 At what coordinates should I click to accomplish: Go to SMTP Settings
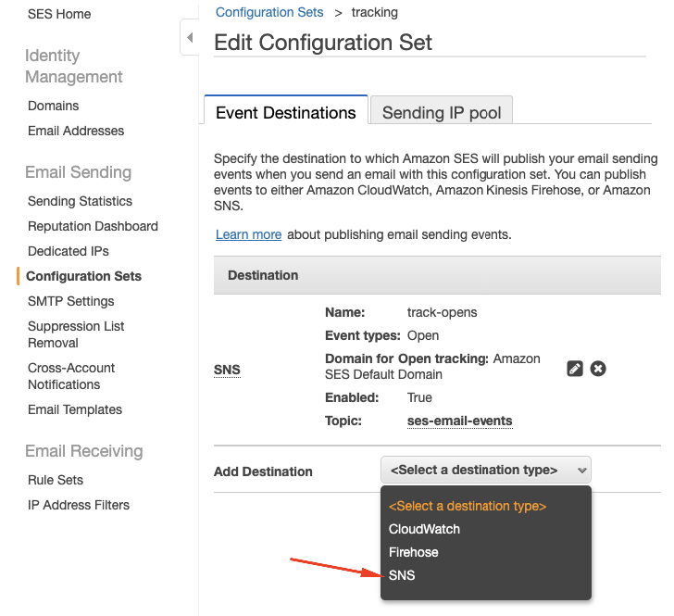[71, 301]
